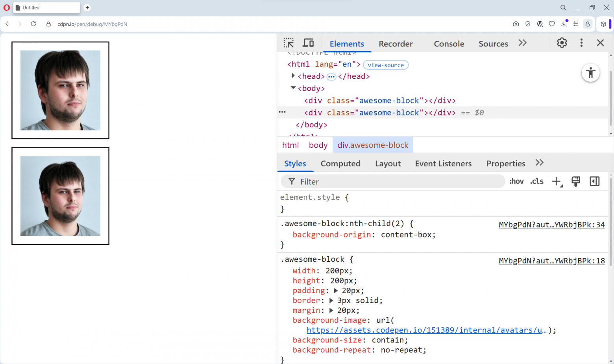Switch to the Recorder tab
Screen dimensions: 614x364
(x=396, y=44)
